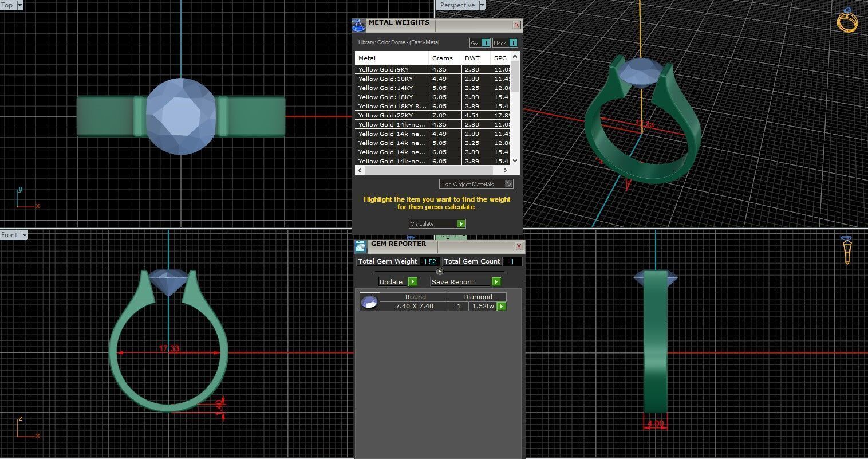Click the Perspective viewport label
The image size is (868, 459).
pyautogui.click(x=457, y=5)
